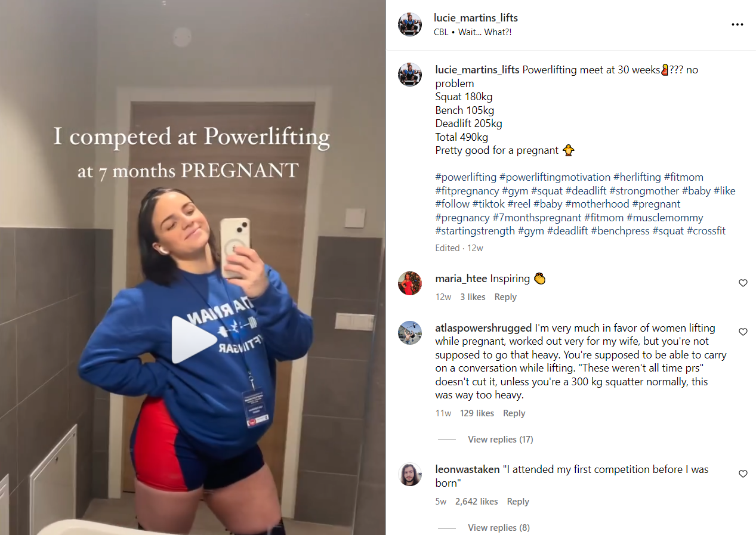Viewport: 756px width, 535px height.
Task: Reply to maria_htee's comment
Action: point(505,297)
